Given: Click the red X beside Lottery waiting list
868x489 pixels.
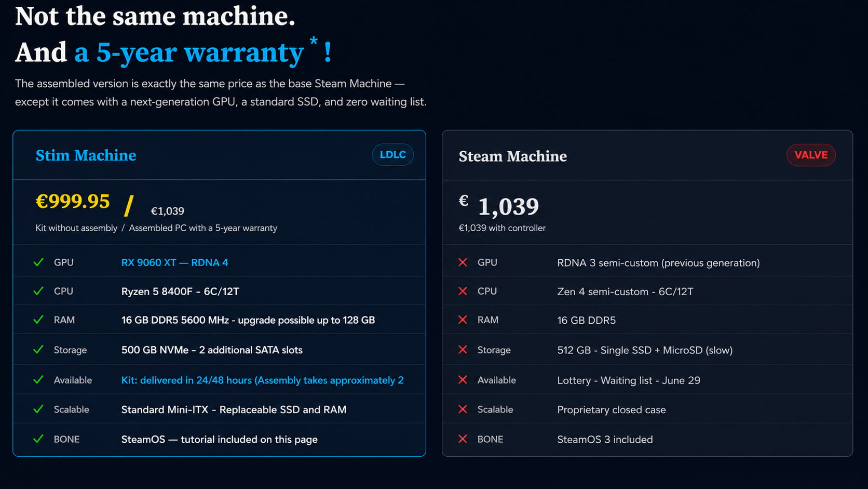Looking at the screenshot, I should [463, 380].
